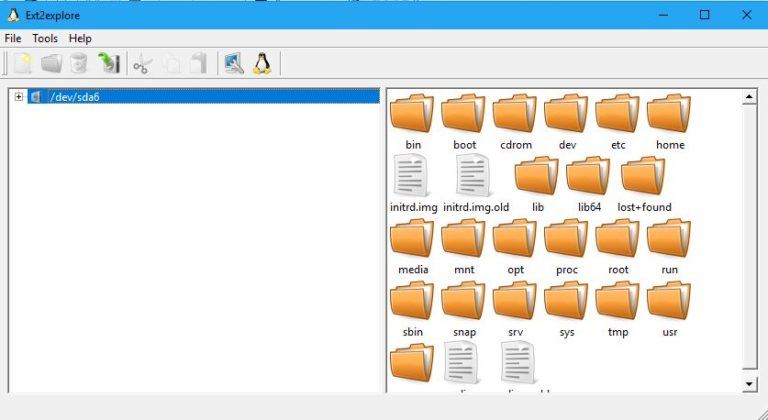The width and height of the screenshot is (768, 420).
Task: Select the etc folder
Action: [618, 123]
